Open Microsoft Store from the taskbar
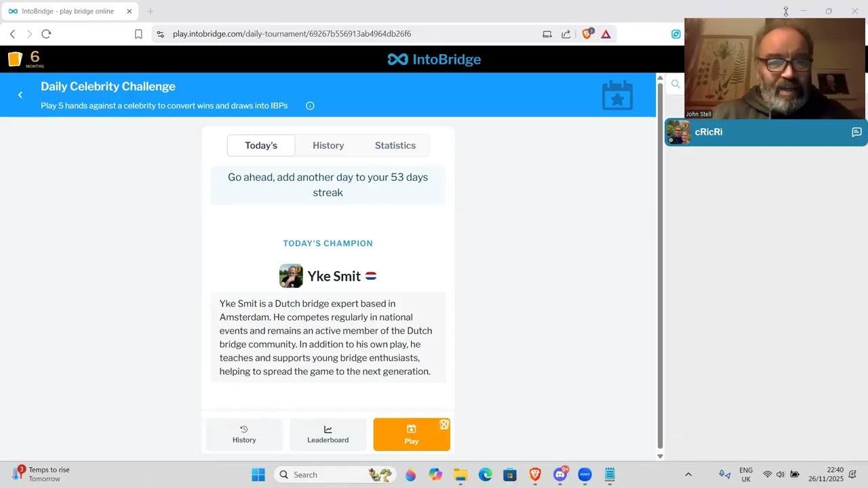The height and width of the screenshot is (488, 868). pyautogui.click(x=510, y=474)
